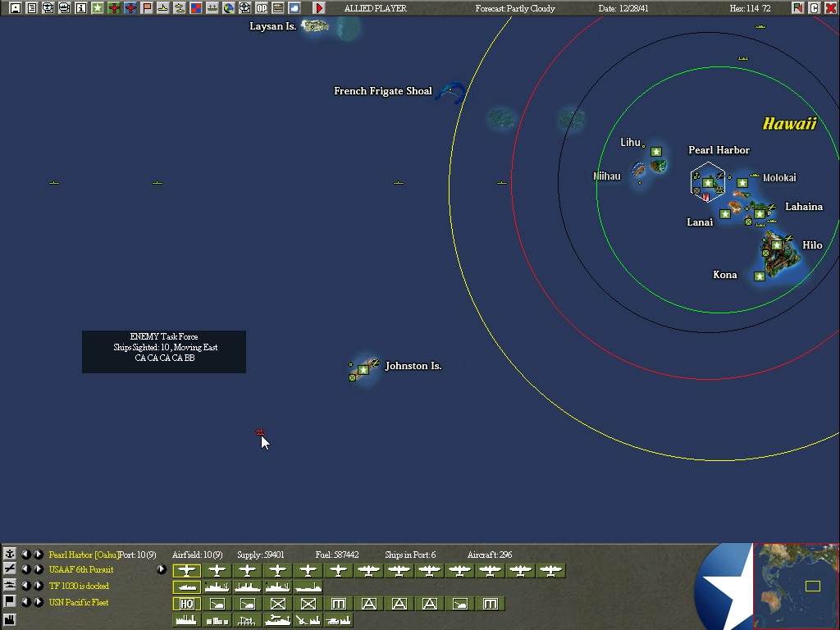Next air group arrow beside USAAF 6th Pursuit
This screenshot has height=630, width=840.
[x=39, y=569]
